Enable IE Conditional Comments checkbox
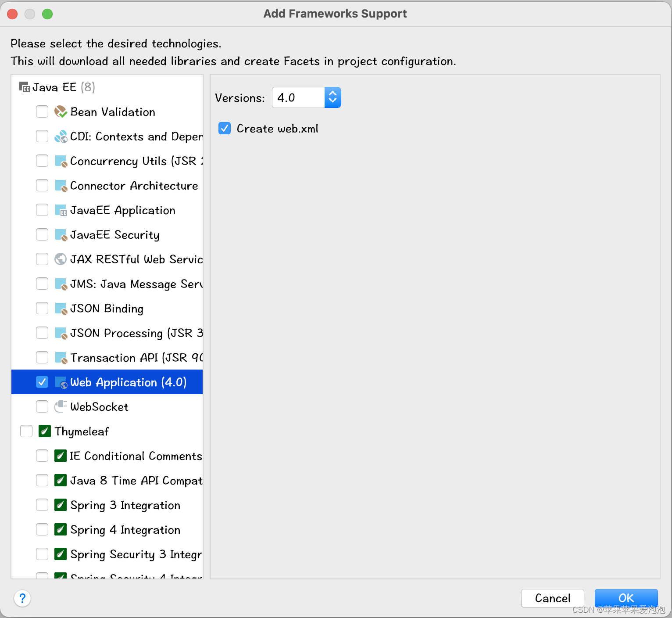Screen dimensions: 672x618 [x=42, y=456]
